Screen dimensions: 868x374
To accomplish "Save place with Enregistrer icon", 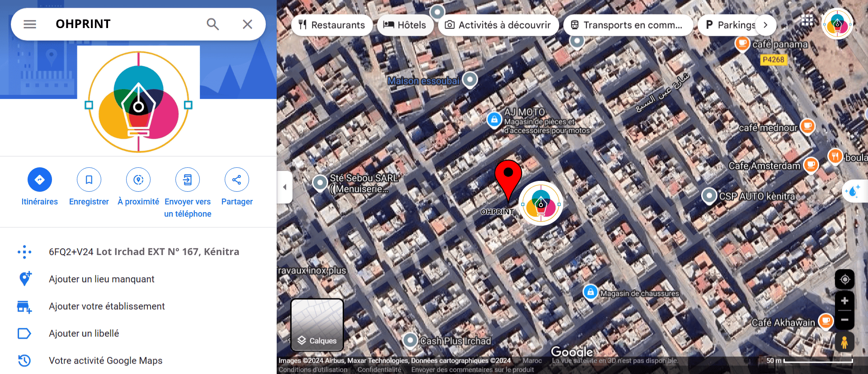I will [89, 180].
